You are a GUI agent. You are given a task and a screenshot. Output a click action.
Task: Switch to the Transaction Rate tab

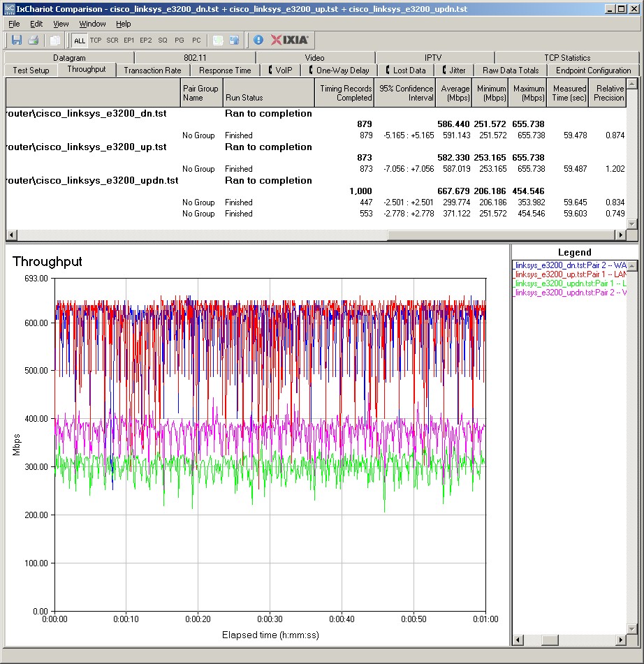click(152, 71)
